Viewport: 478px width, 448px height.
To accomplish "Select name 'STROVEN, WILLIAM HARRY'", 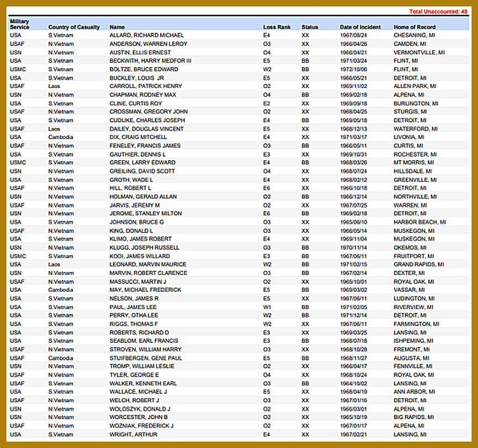I will 146,349.
